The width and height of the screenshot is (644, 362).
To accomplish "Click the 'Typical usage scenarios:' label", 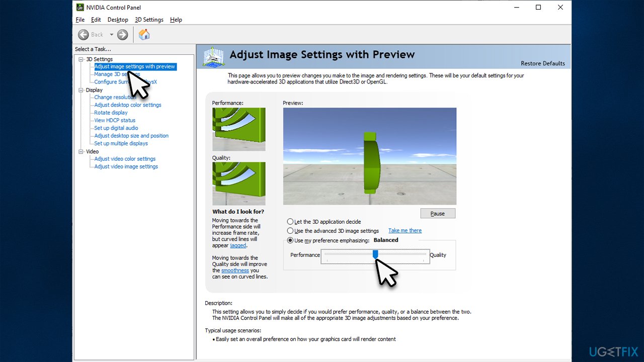I will [x=233, y=330].
